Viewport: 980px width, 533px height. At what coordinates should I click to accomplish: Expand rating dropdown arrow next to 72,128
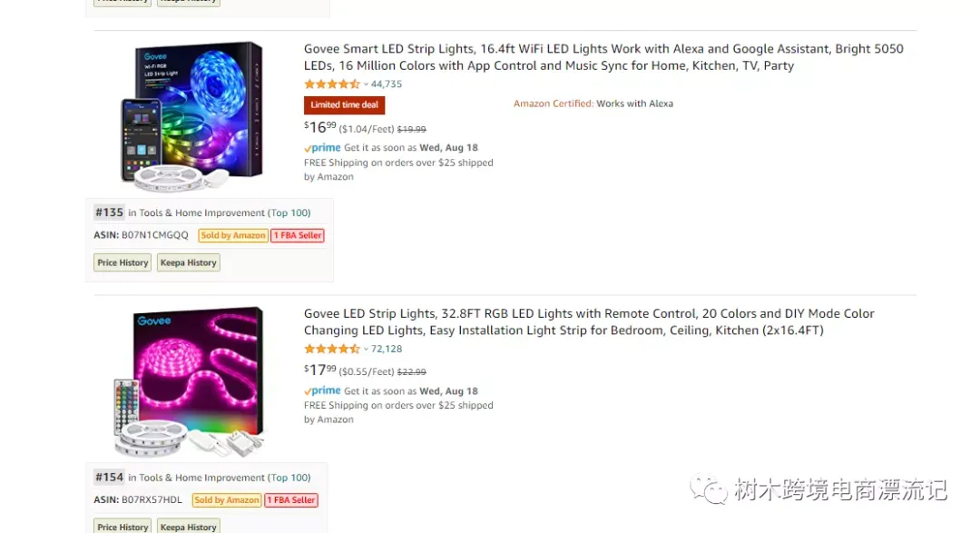pos(367,349)
